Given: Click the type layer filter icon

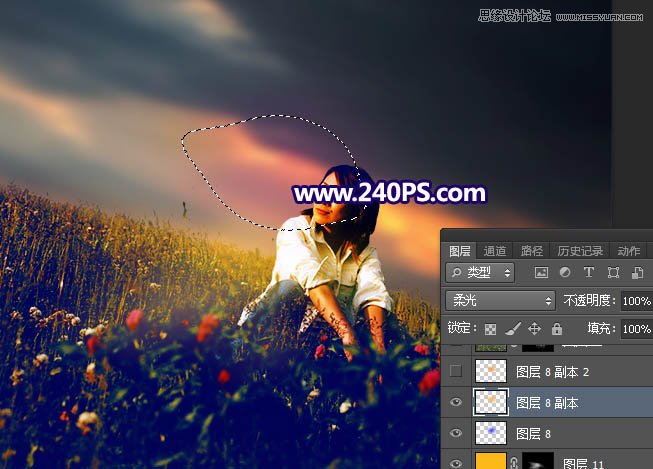Looking at the screenshot, I should coord(588,272).
